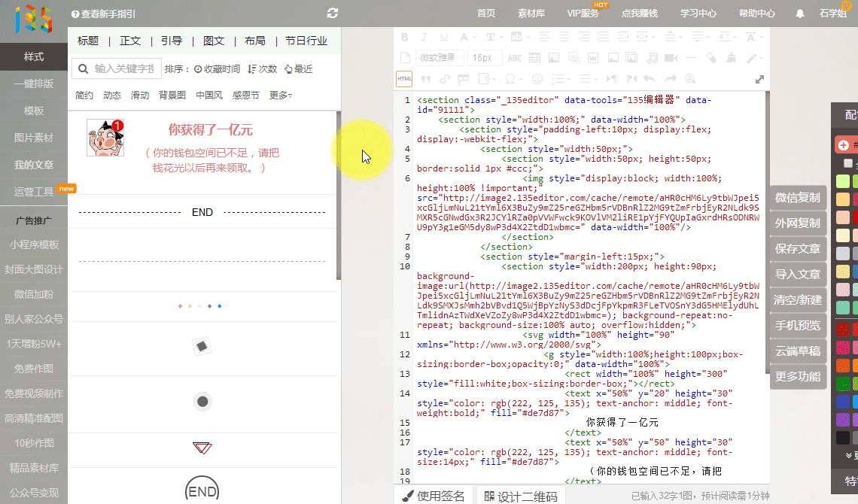Toggle the HTML source view button
The height and width of the screenshot is (504, 858).
click(x=404, y=78)
